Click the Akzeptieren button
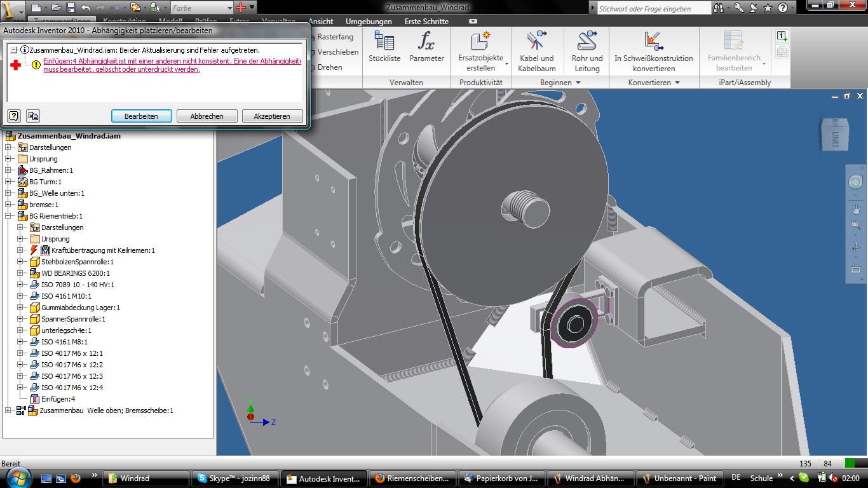 tap(272, 116)
